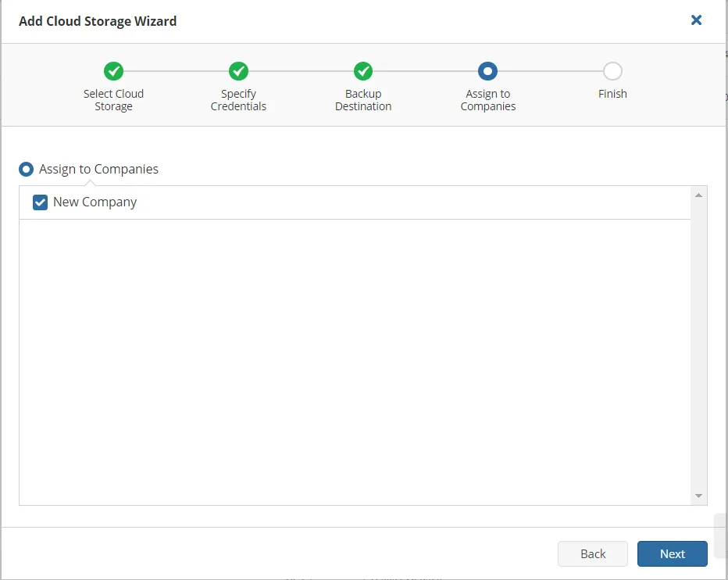Click the Add Cloud Storage Wizard title
Viewport: 728px width, 580px height.
pyautogui.click(x=98, y=21)
